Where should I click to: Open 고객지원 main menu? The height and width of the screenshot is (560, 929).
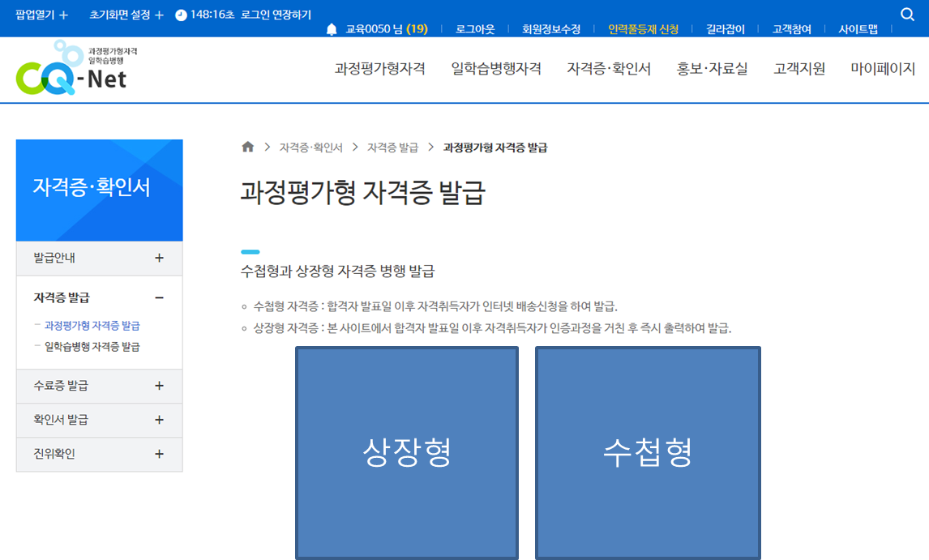click(799, 69)
